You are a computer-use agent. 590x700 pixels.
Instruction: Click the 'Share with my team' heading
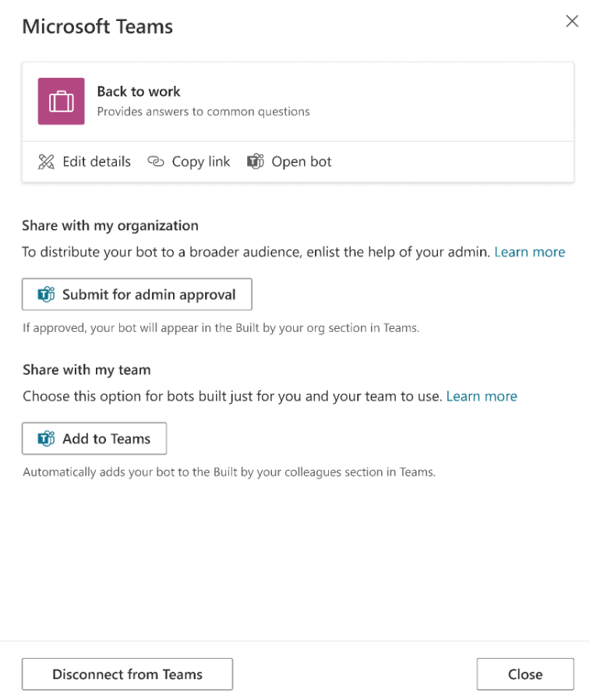[87, 370]
